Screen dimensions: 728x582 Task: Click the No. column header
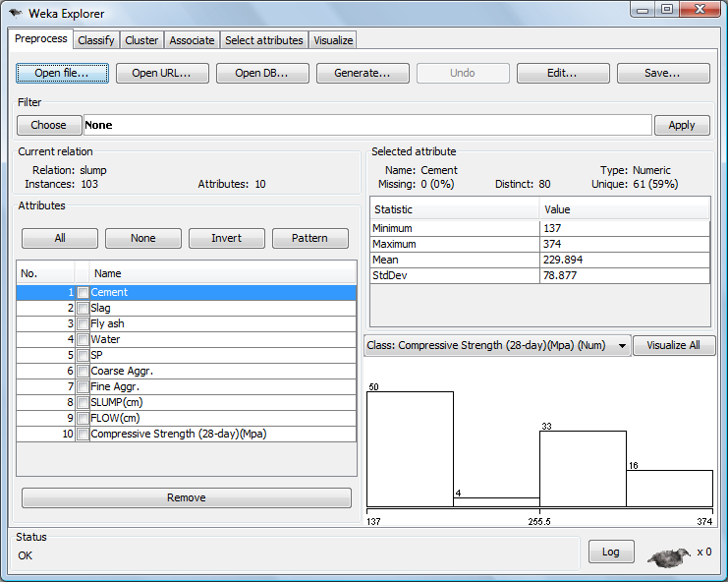click(x=45, y=274)
